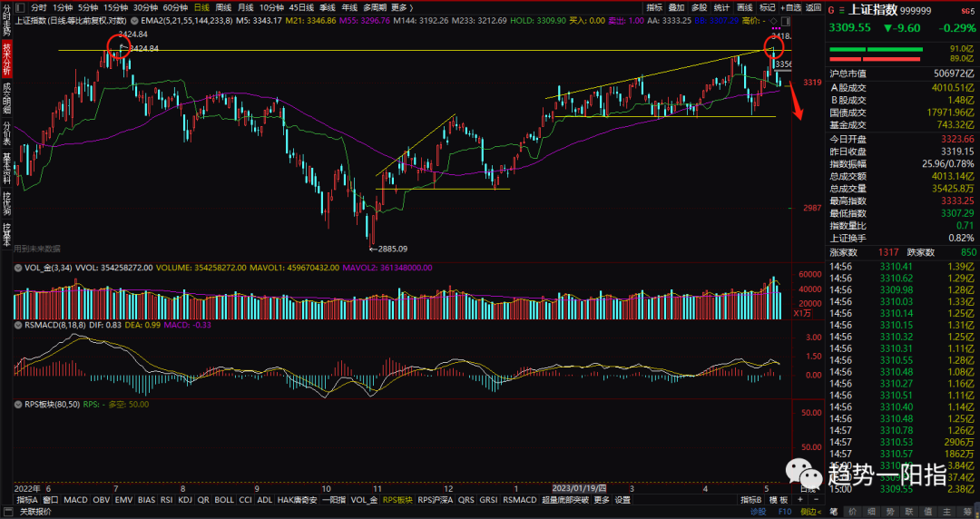Toggle the panel layout icon beside 分时

tap(21, 7)
